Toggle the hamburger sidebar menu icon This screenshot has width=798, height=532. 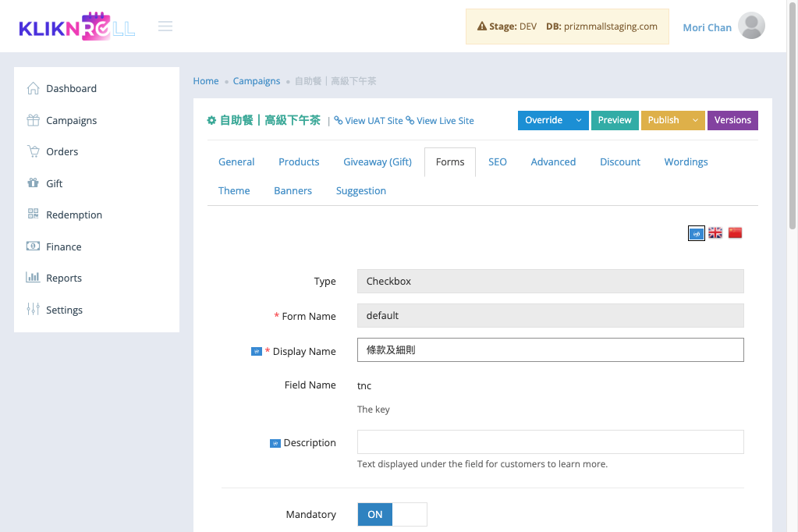pyautogui.click(x=165, y=26)
